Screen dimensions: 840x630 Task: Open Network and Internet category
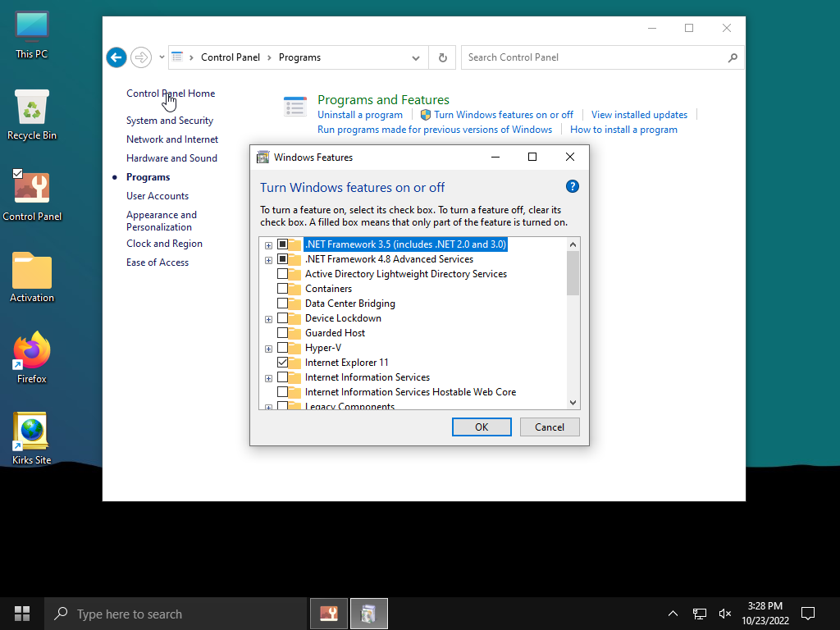point(172,139)
